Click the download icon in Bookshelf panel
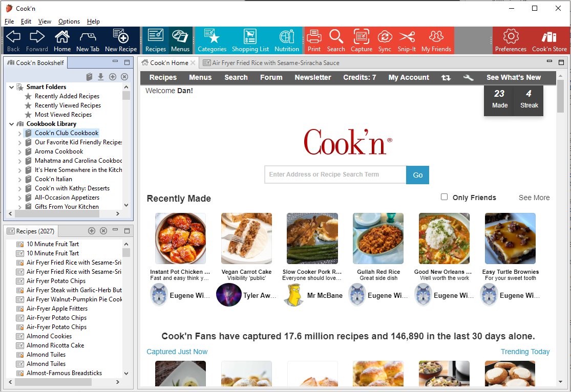This screenshot has height=392, width=571. pos(101,77)
